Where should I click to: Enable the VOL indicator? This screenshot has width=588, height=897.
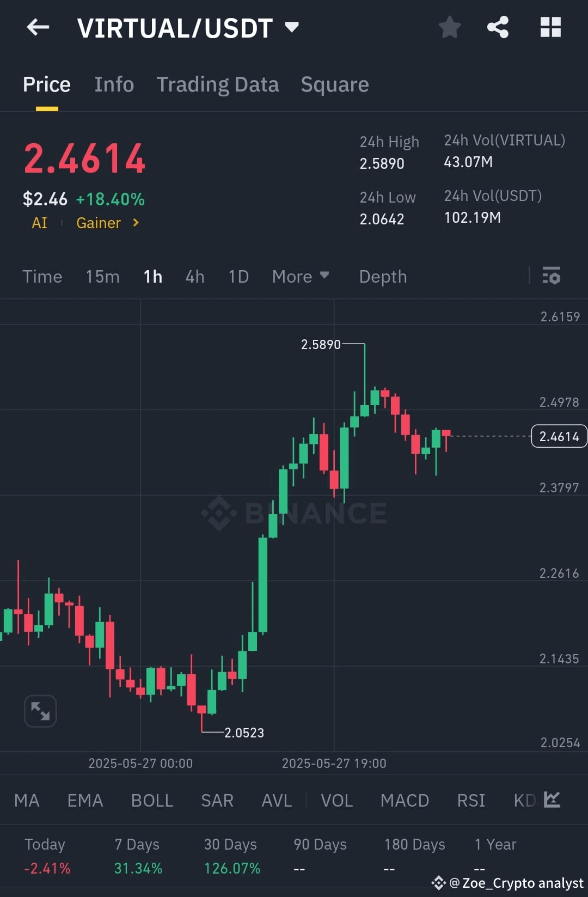point(336,800)
